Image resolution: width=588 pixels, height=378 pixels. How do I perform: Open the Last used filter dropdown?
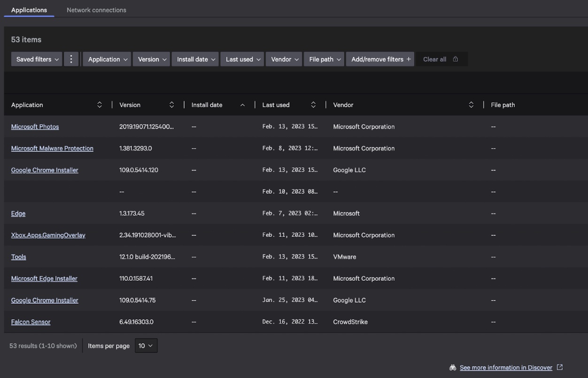[x=242, y=59]
